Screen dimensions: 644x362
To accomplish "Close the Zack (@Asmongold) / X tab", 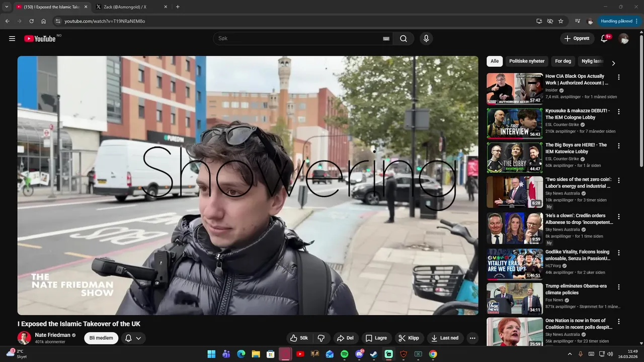I will point(166,7).
